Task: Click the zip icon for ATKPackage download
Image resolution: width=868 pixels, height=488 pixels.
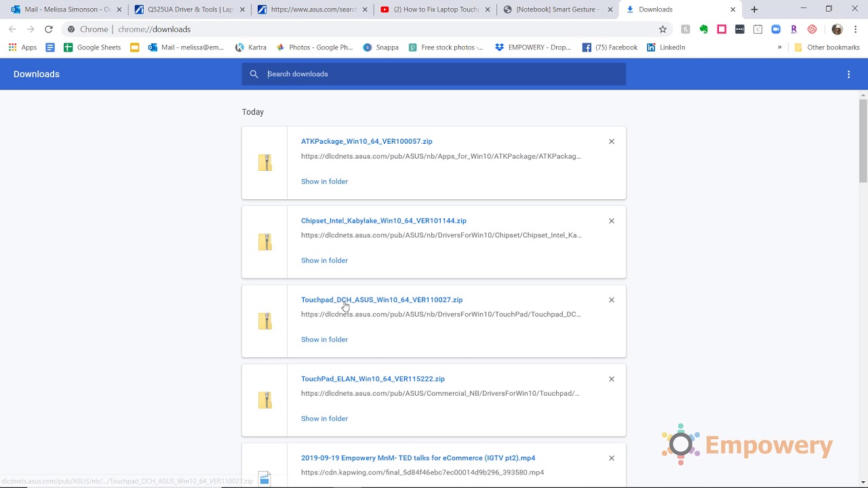Action: pyautogui.click(x=264, y=163)
